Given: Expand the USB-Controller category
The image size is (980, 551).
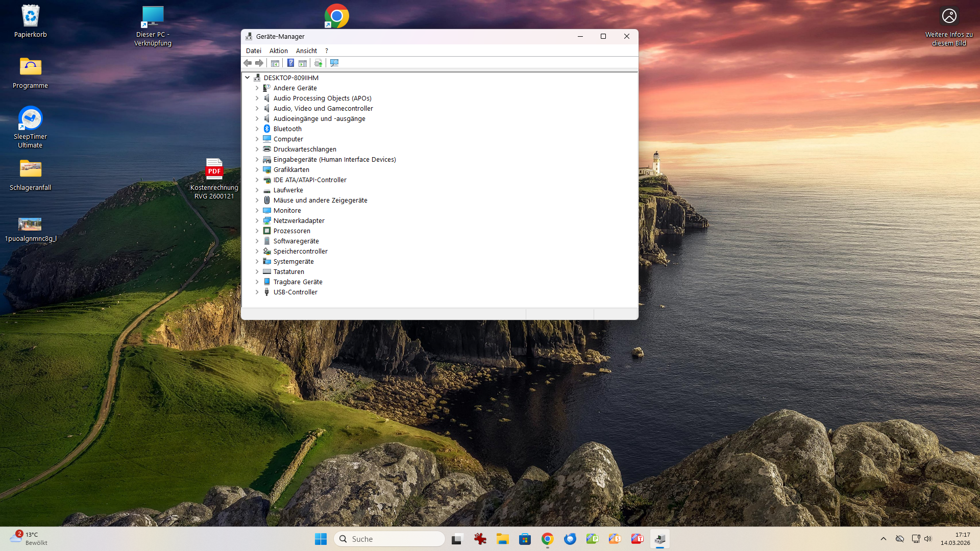Looking at the screenshot, I should [x=257, y=292].
